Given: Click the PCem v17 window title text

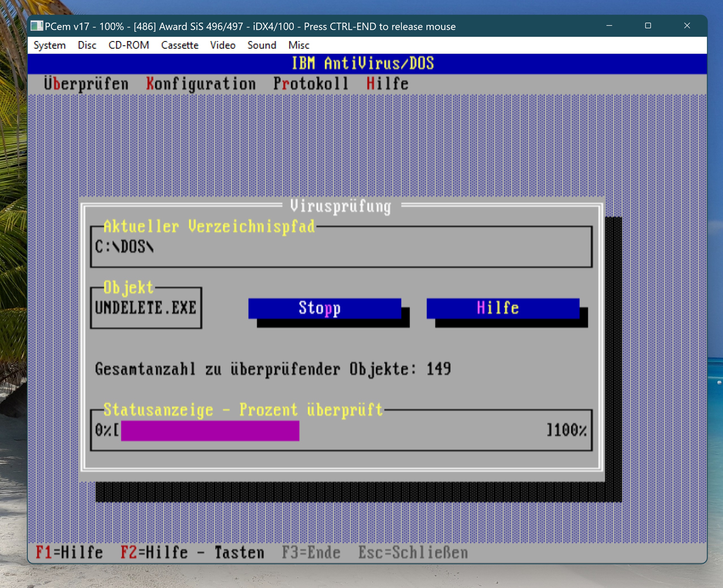Looking at the screenshot, I should coord(250,26).
